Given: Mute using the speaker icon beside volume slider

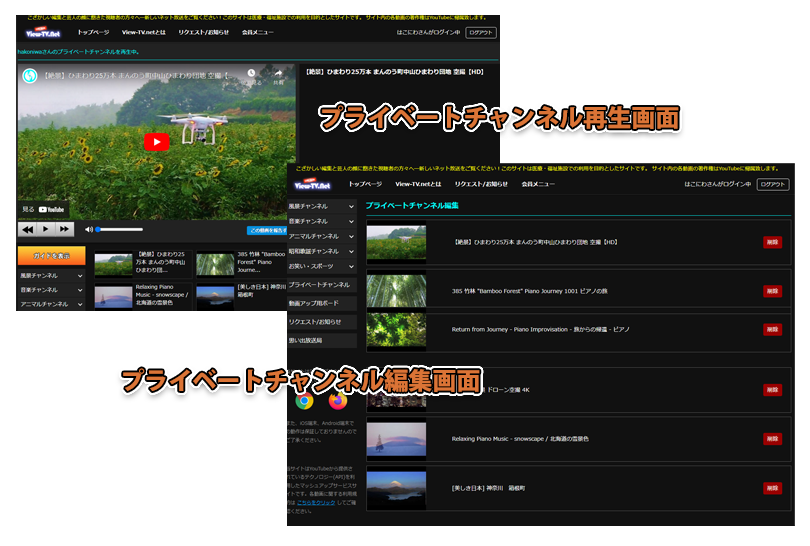Looking at the screenshot, I should pos(88,229).
